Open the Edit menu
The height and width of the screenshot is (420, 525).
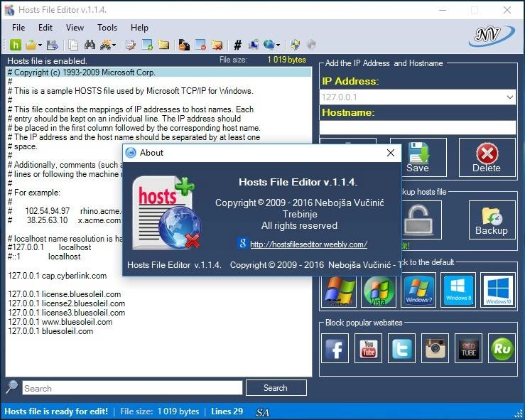tap(45, 28)
